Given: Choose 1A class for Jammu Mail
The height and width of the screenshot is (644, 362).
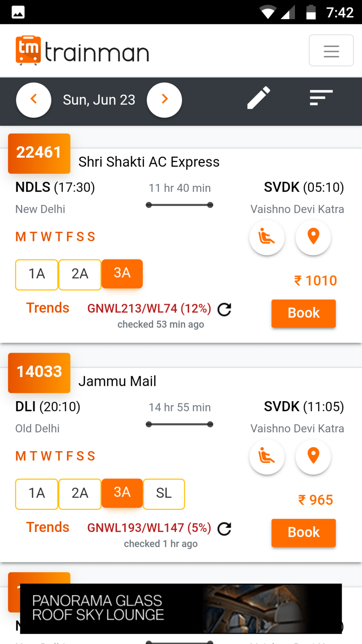Looking at the screenshot, I should tap(37, 494).
